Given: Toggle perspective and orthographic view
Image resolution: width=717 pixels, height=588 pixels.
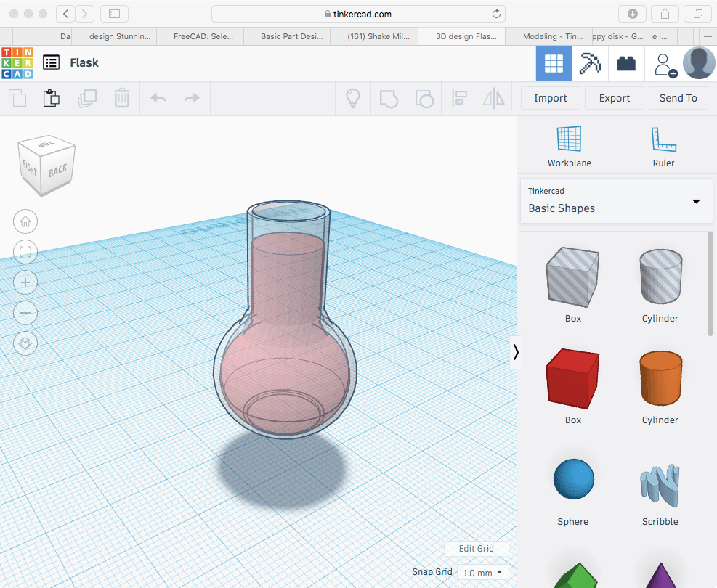Looking at the screenshot, I should pyautogui.click(x=26, y=343).
